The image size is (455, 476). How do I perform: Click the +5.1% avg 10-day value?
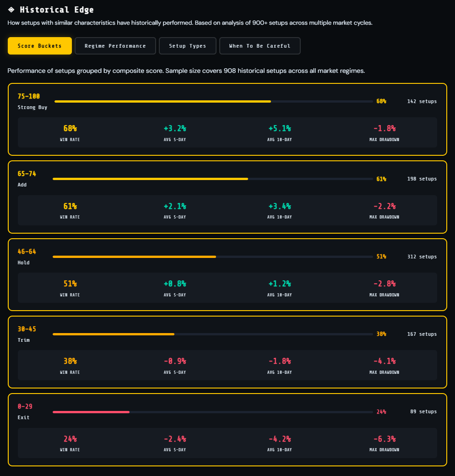[x=280, y=128]
